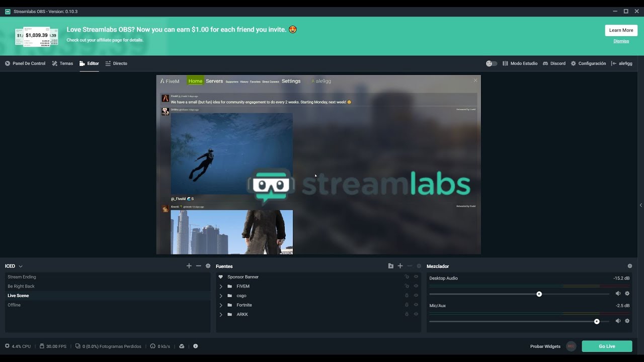Open Configuración settings
Viewport: 644px width, 362px height.
click(588, 63)
